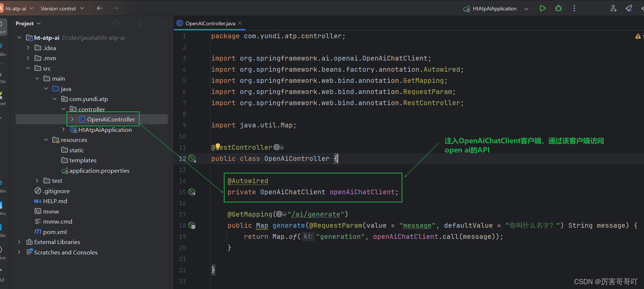Screen dimensions: 644x289
Task: Expand the test folder
Action: (x=37, y=181)
